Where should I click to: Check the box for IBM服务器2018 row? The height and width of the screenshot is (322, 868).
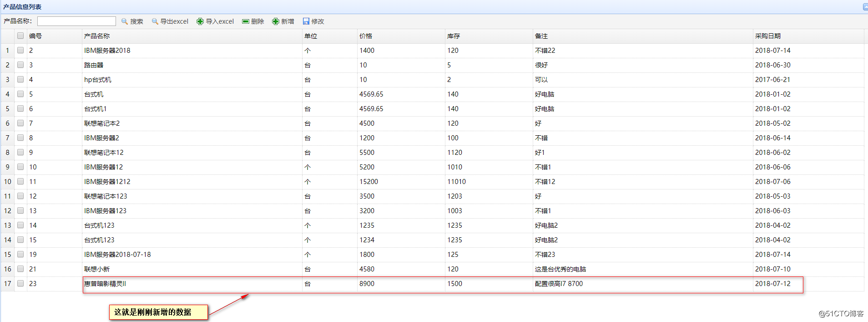[x=20, y=50]
